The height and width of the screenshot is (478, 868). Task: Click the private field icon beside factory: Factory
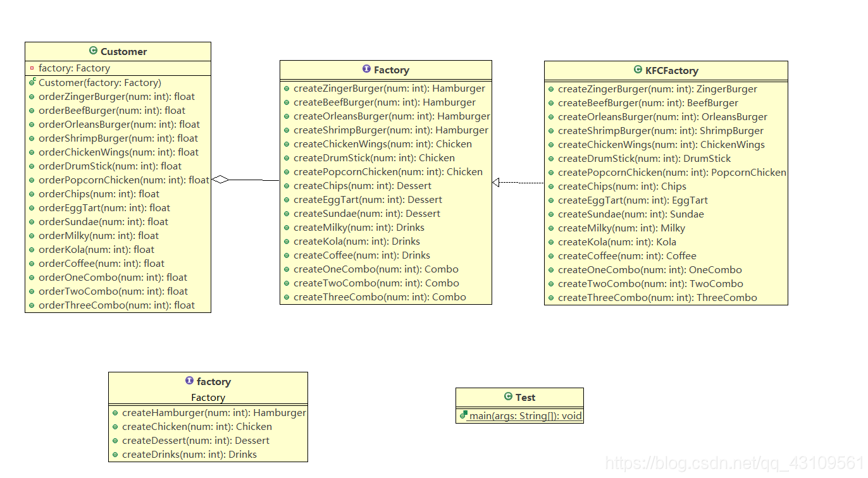click(x=32, y=68)
